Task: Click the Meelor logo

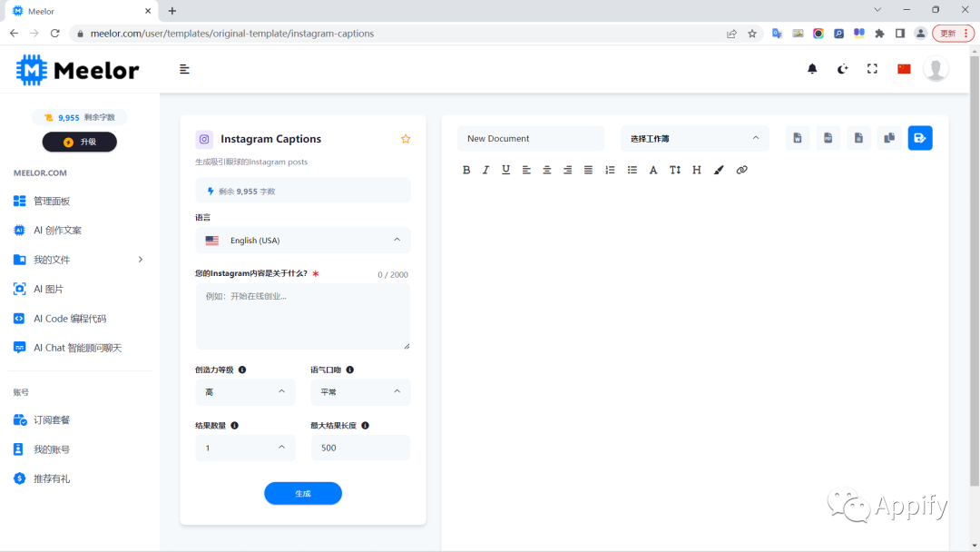Action: pos(77,70)
